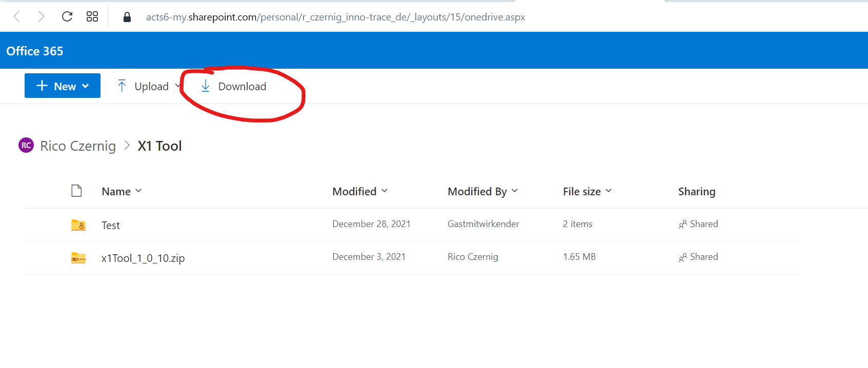The image size is (868, 368).
Task: Click the browser address bar URL
Action: pyautogui.click(x=335, y=17)
